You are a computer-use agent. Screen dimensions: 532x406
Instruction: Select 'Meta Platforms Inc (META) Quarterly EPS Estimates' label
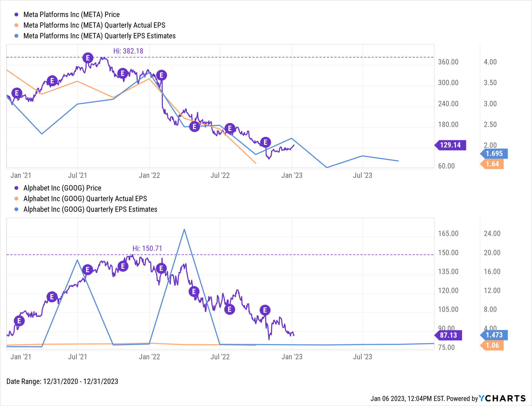[x=99, y=36]
